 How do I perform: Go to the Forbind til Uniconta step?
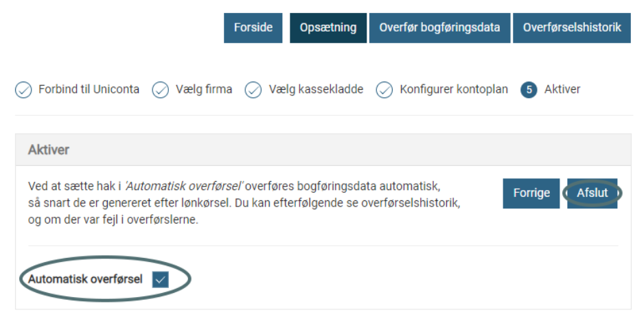(89, 90)
